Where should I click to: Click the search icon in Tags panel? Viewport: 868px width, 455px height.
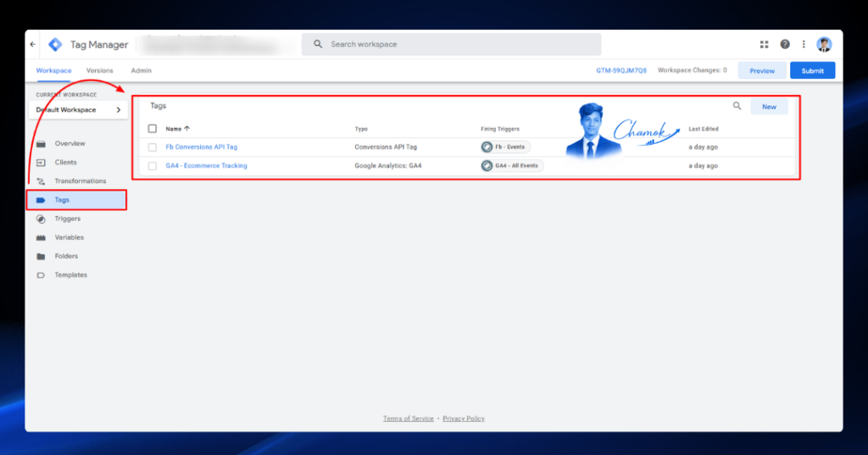point(737,106)
